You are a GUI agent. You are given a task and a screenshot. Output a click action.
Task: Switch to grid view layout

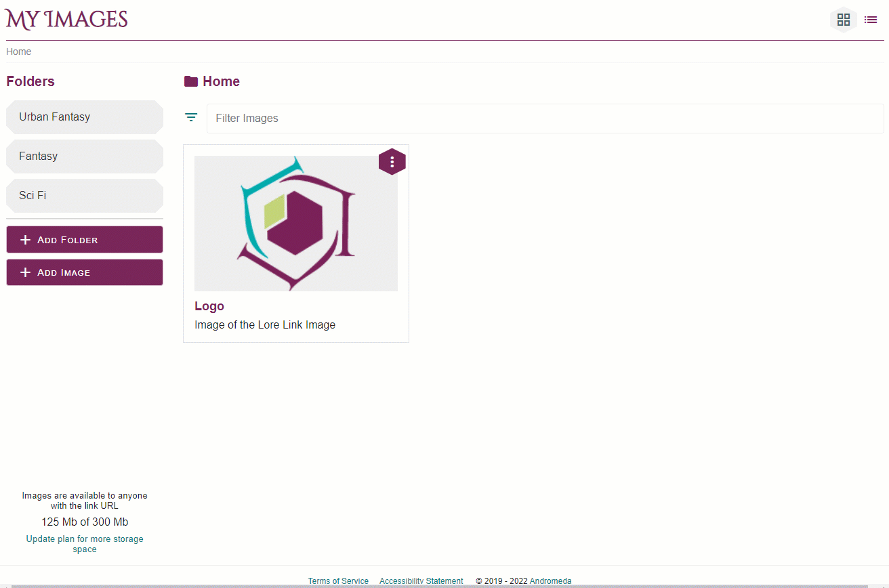pos(844,20)
